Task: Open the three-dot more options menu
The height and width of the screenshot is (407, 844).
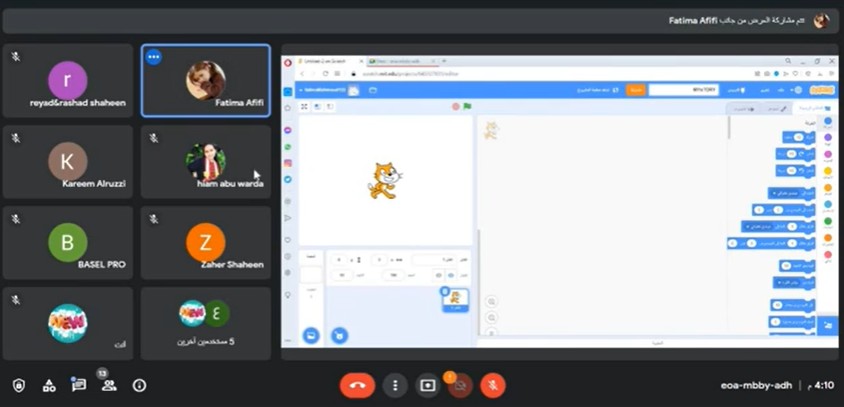Action: pyautogui.click(x=397, y=385)
